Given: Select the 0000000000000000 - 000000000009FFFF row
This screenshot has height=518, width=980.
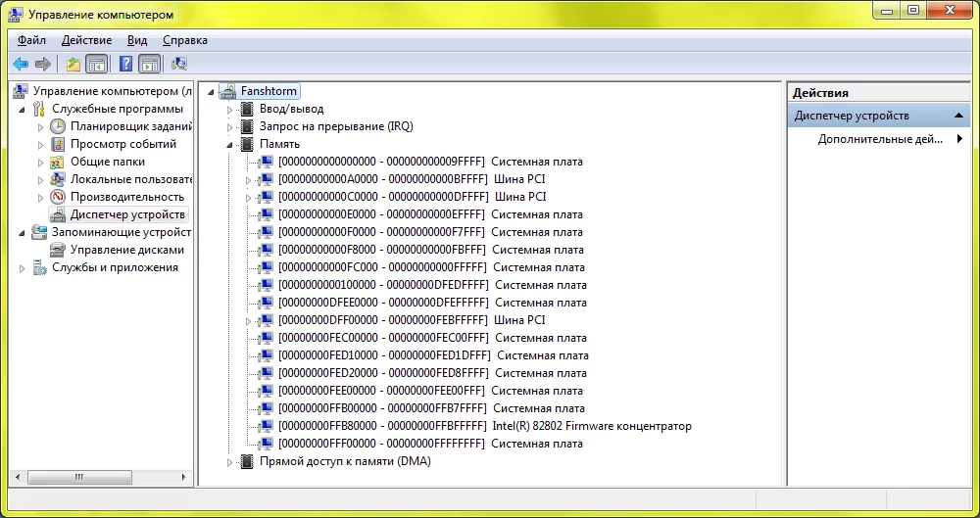Looking at the screenshot, I should [x=430, y=162].
